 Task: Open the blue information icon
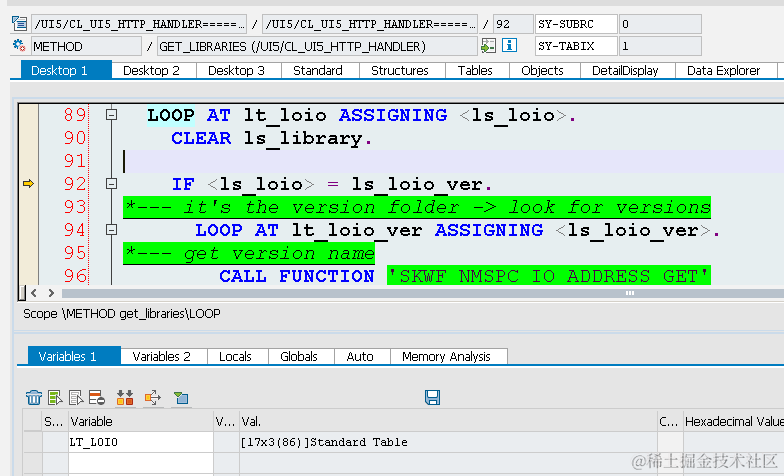pyautogui.click(x=509, y=46)
